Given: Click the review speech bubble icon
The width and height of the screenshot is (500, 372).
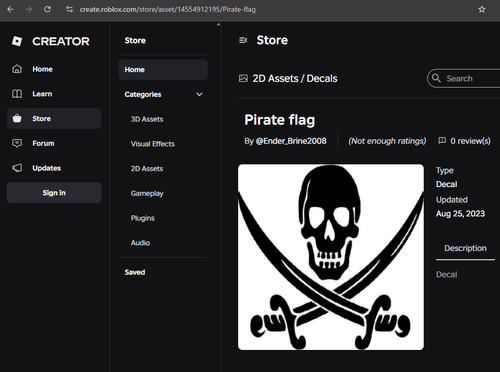Looking at the screenshot, I should click(442, 141).
